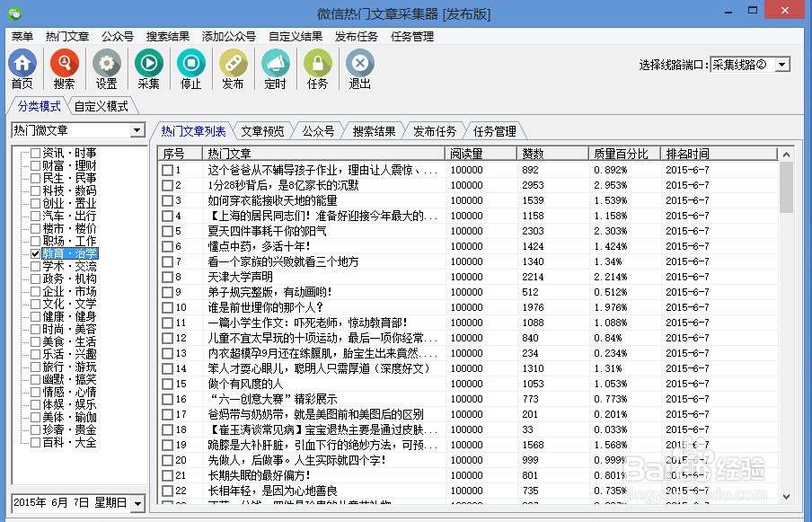
Task: Select article 天津大学声明
Action: 241,277
